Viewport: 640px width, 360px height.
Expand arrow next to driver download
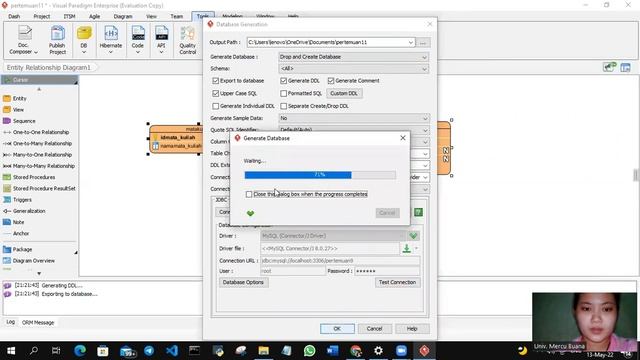(x=416, y=248)
